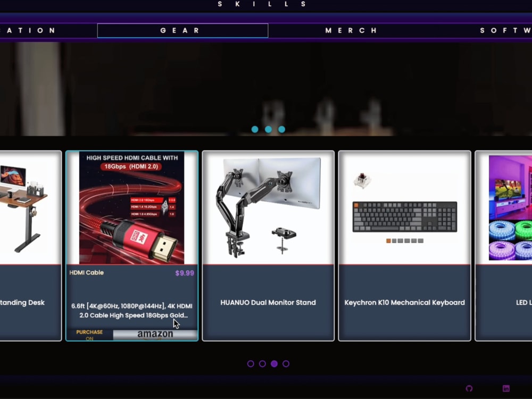This screenshot has width=532, height=399.
Task: Select second banner carousel dot
Action: 268,129
